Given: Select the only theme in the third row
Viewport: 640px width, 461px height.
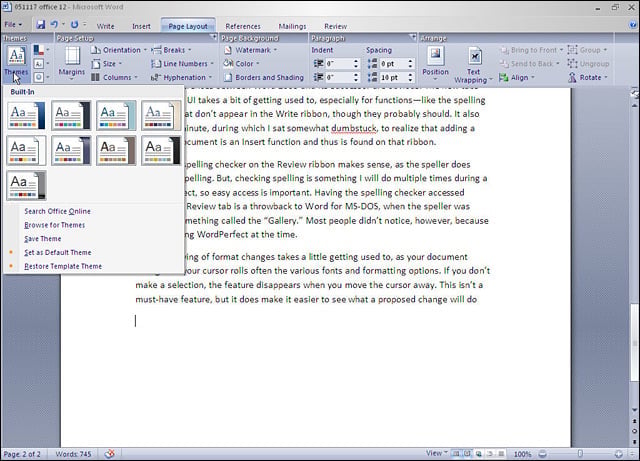Looking at the screenshot, I should (x=27, y=185).
